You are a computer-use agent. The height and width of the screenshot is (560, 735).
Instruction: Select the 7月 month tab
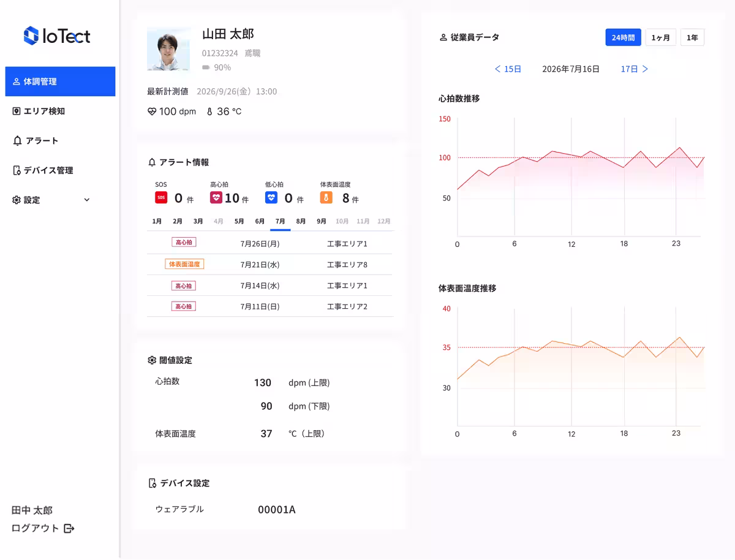(x=281, y=221)
